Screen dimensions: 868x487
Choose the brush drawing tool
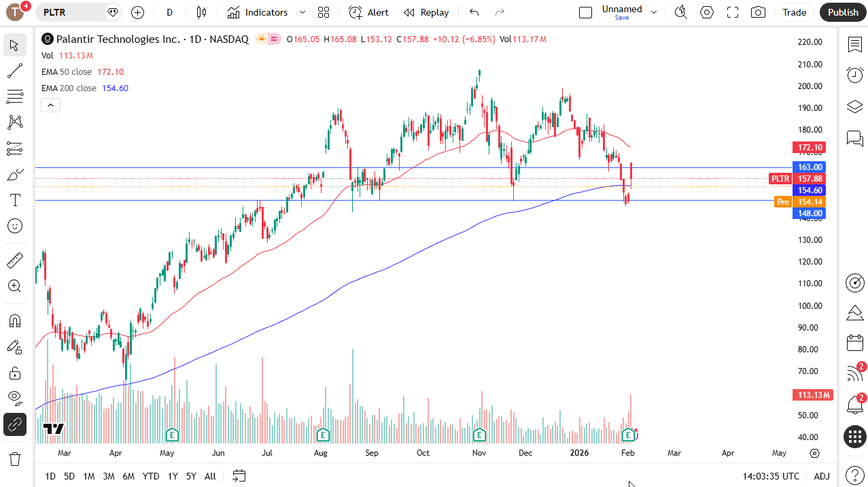[x=14, y=175]
